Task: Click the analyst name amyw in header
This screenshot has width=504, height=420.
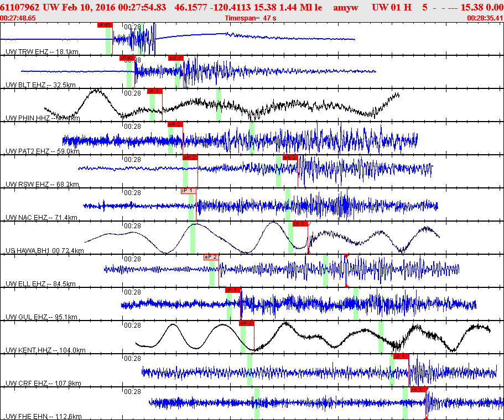Action: click(x=346, y=7)
